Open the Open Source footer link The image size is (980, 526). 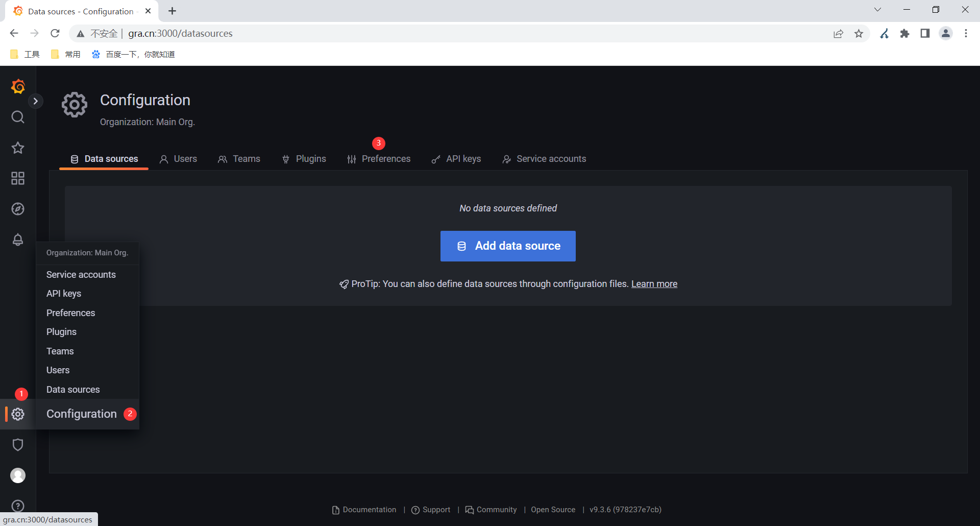553,510
